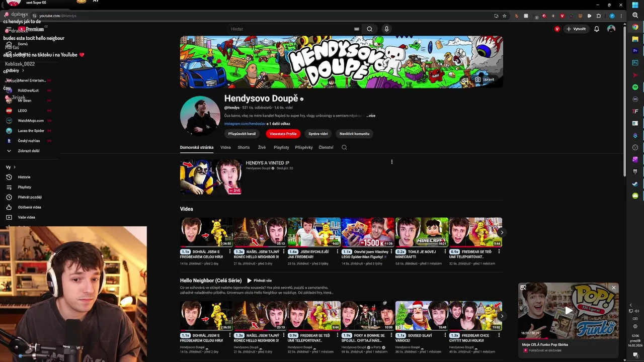Play the Funko Pop miniplayer video
The image size is (644, 362).
[x=568, y=310]
